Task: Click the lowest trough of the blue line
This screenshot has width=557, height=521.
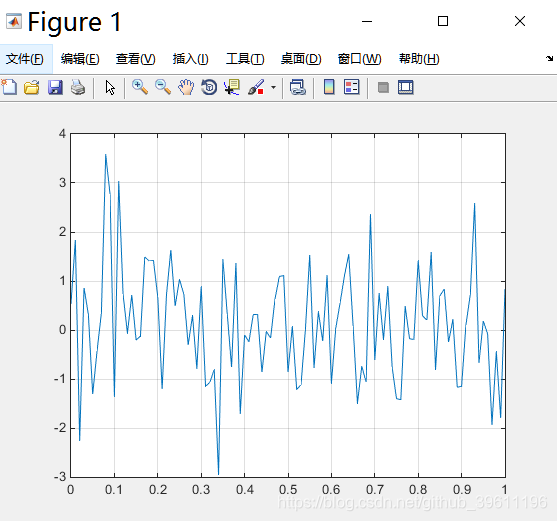Action: pos(218,473)
